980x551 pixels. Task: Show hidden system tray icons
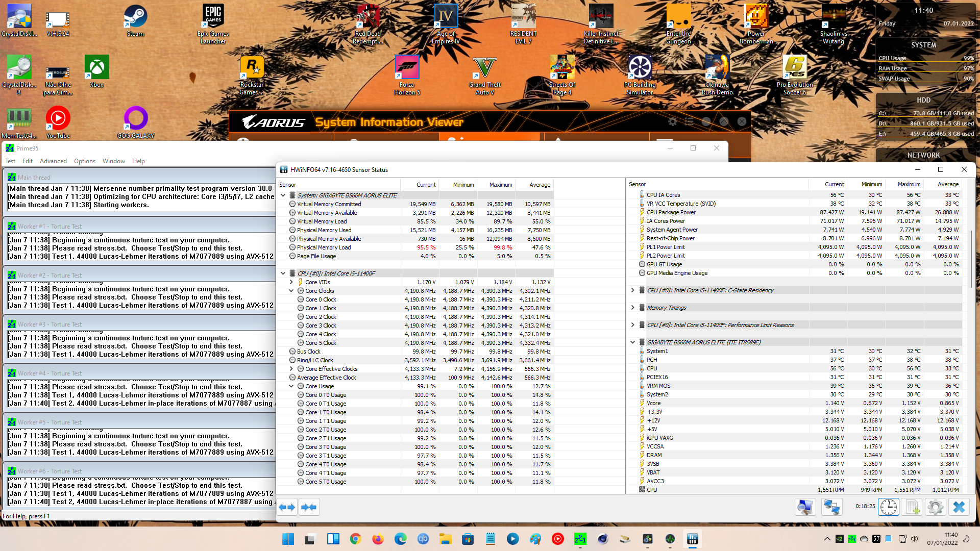pyautogui.click(x=827, y=539)
